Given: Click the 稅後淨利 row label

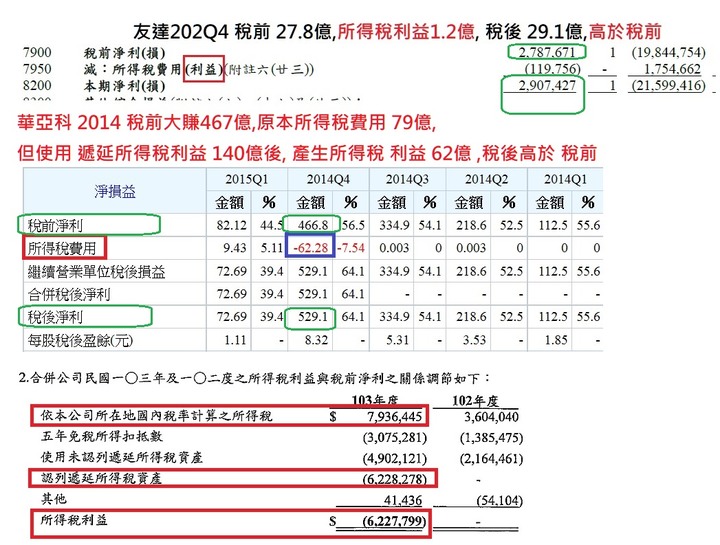Looking at the screenshot, I should [55, 317].
